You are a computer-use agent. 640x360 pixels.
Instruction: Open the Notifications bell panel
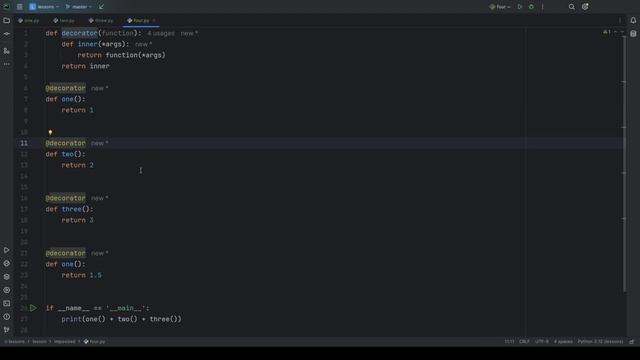633,20
